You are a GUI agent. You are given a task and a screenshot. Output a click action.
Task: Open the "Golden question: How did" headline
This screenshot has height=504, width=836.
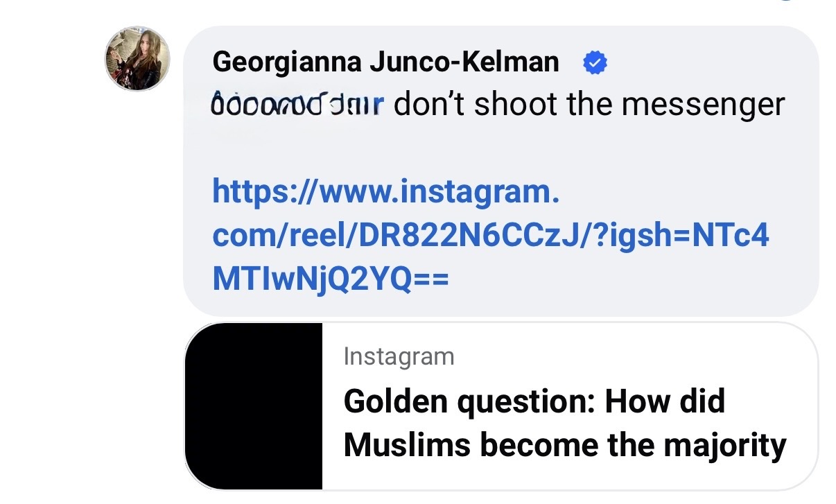[534, 401]
